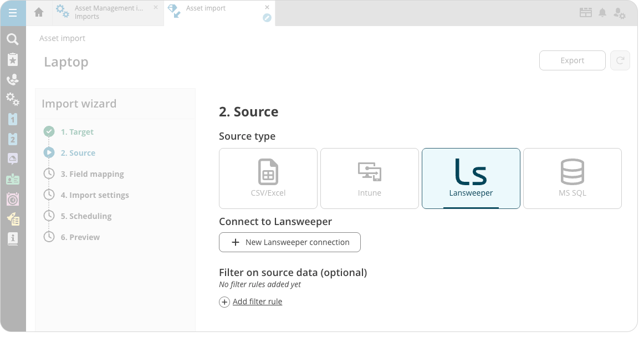Close the Asset Management Imports tab
Viewport: 644px width, 337px height.
(156, 7)
